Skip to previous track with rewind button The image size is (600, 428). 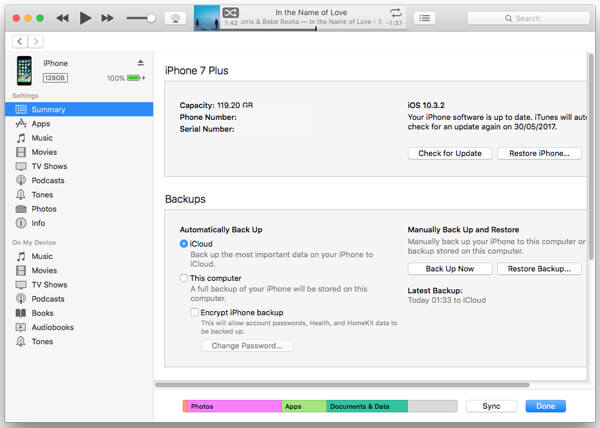pyautogui.click(x=62, y=18)
